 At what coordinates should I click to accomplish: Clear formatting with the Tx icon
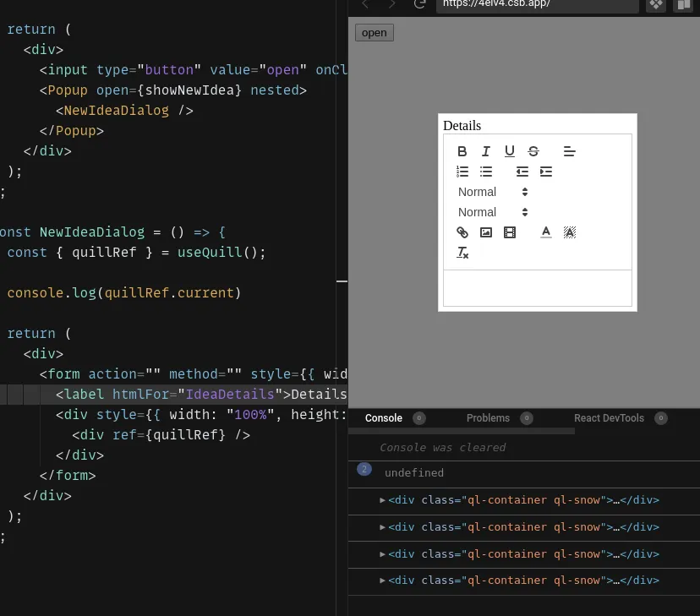pyautogui.click(x=462, y=253)
